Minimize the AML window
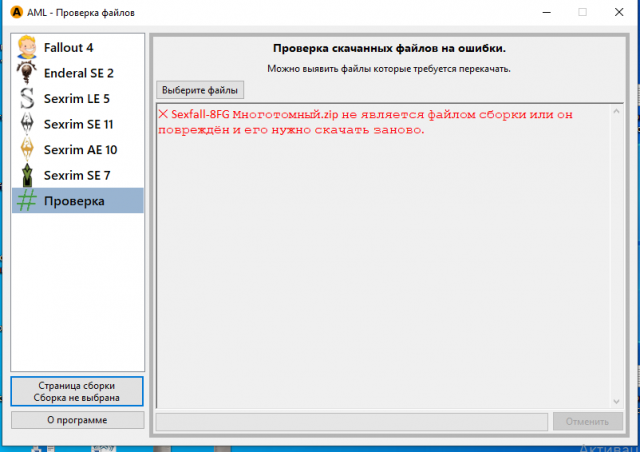640x452 pixels. pos(537,12)
